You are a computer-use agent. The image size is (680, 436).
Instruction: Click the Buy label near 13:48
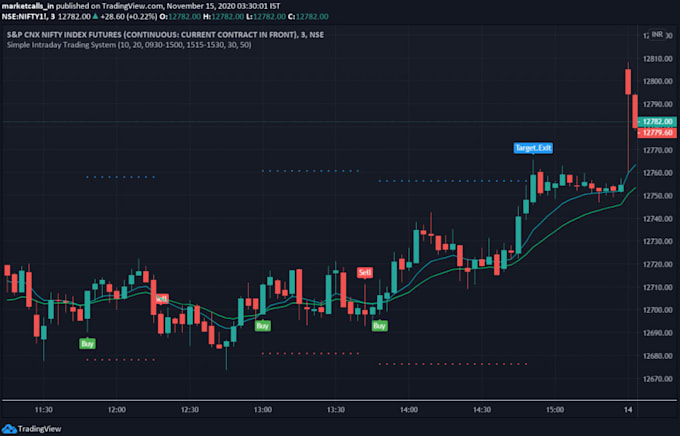(x=379, y=326)
